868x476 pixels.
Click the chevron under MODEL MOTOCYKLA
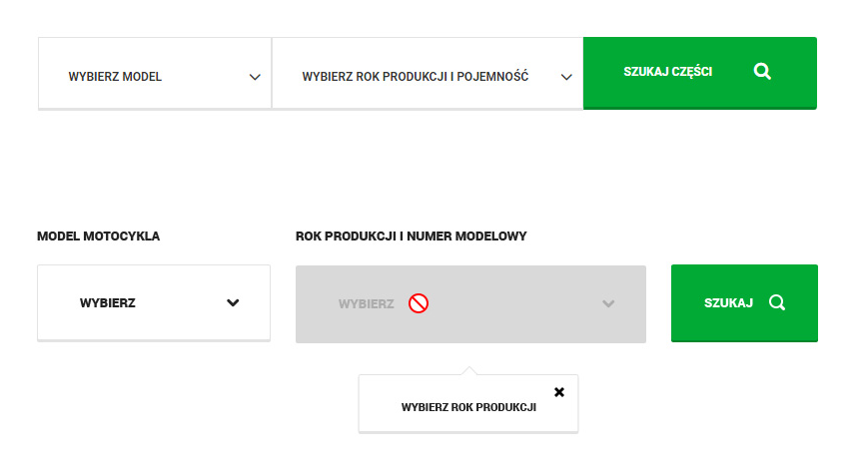click(233, 303)
